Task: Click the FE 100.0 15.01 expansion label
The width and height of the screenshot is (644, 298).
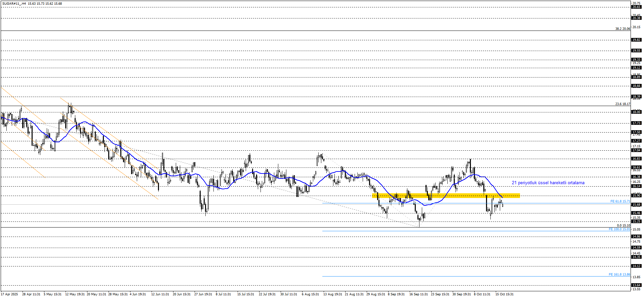Action: coord(619,229)
